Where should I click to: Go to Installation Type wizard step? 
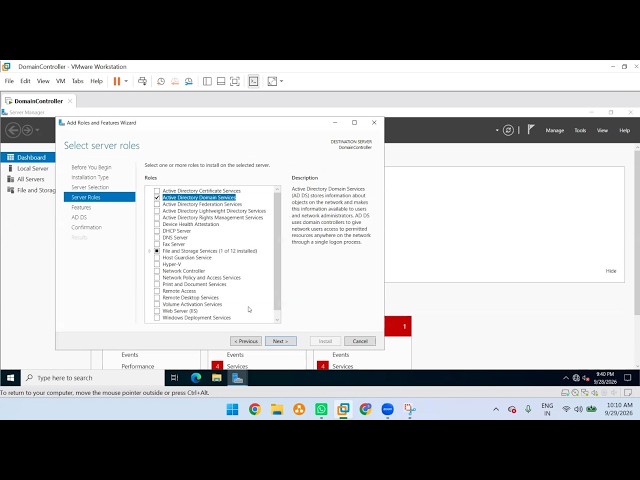pos(90,177)
